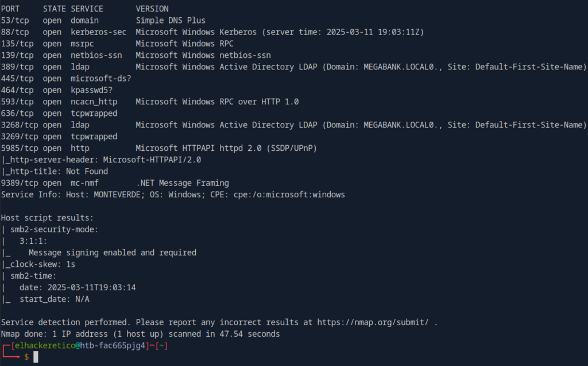Click the STATE column header

54,9
